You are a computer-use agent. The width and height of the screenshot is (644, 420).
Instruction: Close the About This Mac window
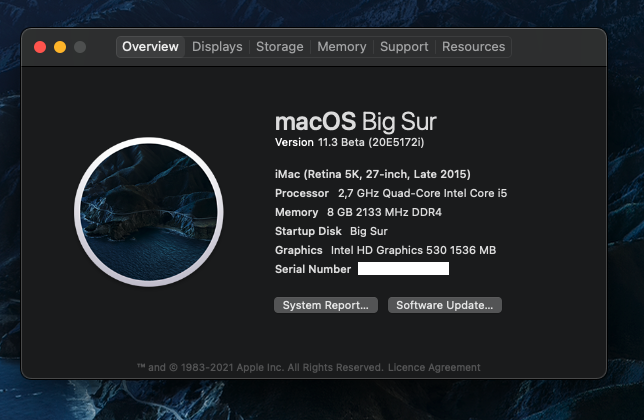point(40,47)
